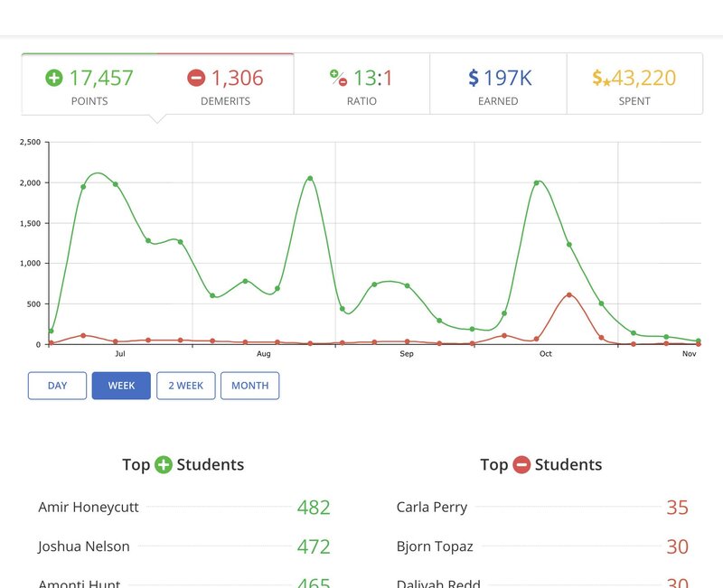Click the gold dollar-star Spent icon
Image resolution: width=723 pixels, height=588 pixels.
click(598, 77)
